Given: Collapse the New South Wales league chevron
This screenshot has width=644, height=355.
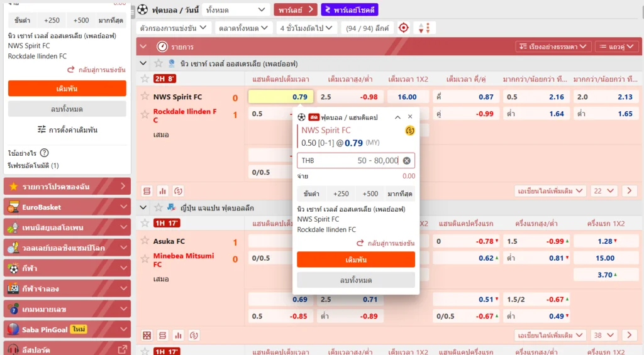Looking at the screenshot, I should pos(143,63).
